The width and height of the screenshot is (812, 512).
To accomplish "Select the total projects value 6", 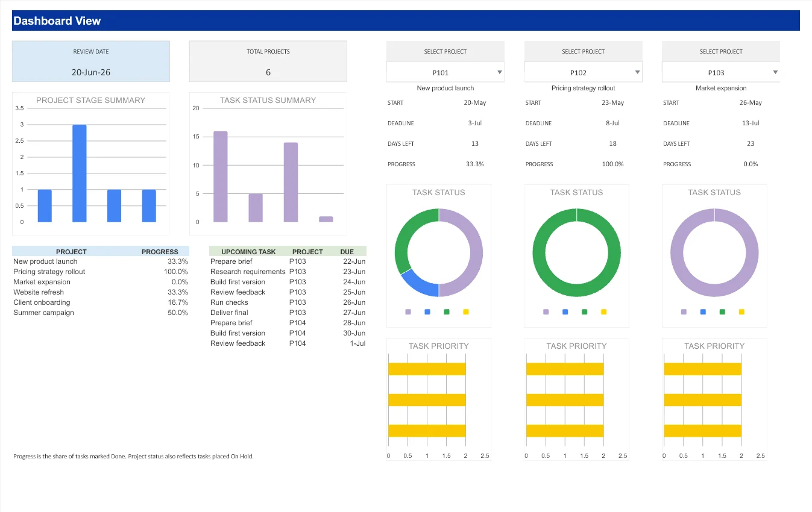I will pyautogui.click(x=268, y=72).
